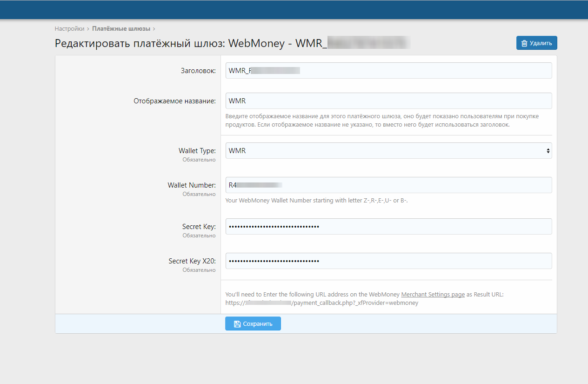Click the Secret Key X20 label

click(x=192, y=261)
